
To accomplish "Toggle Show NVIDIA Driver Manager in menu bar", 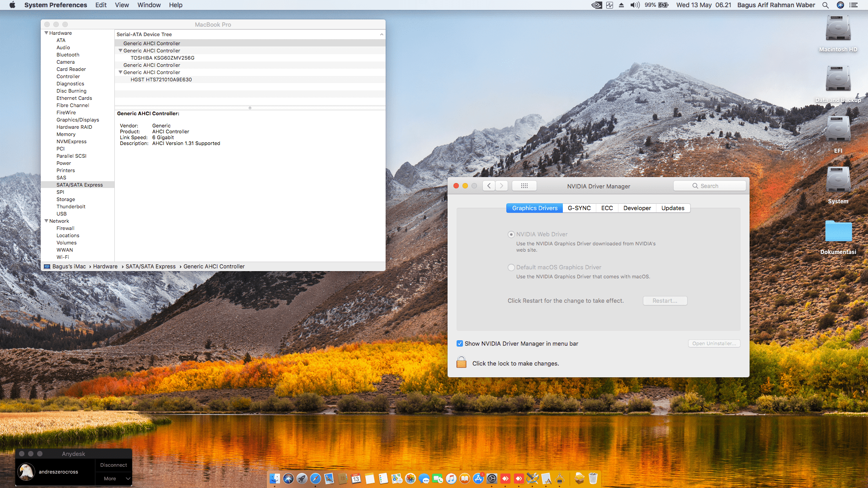I will pyautogui.click(x=460, y=343).
